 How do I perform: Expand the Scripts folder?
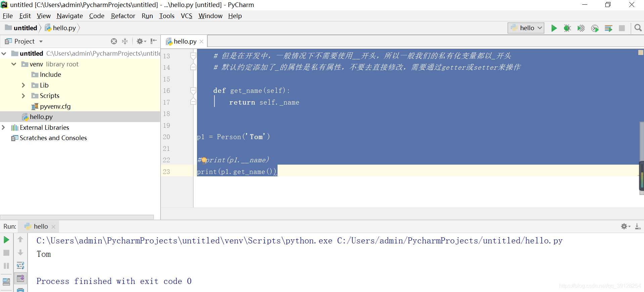23,96
